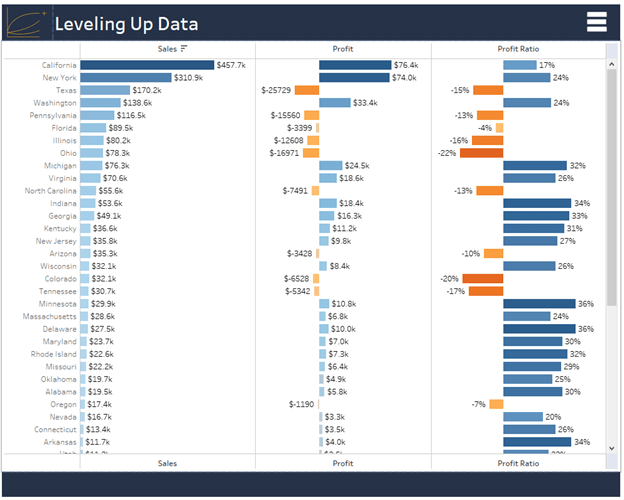The image size is (624, 500).
Task: Click the sort icon beside Sales header
Action: [184, 48]
